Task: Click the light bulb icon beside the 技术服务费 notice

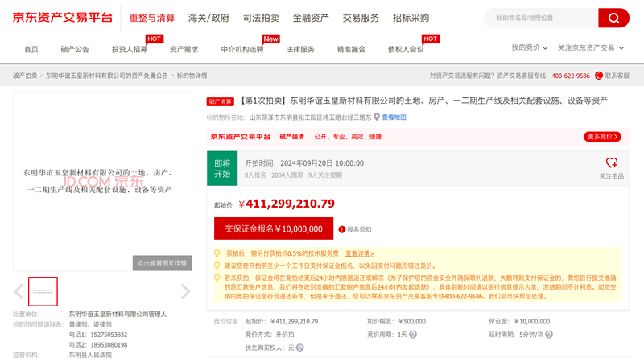Action: coord(217,253)
